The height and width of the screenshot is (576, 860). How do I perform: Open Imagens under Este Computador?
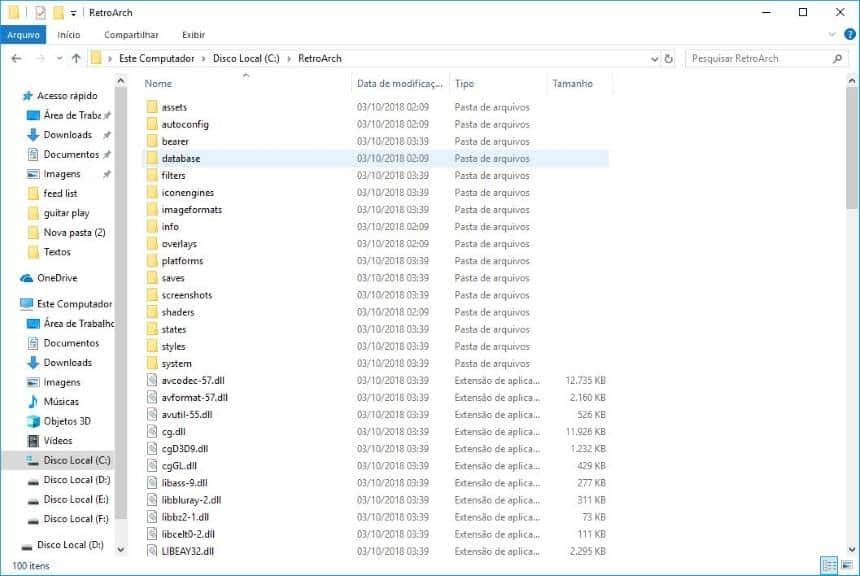pyautogui.click(x=61, y=382)
